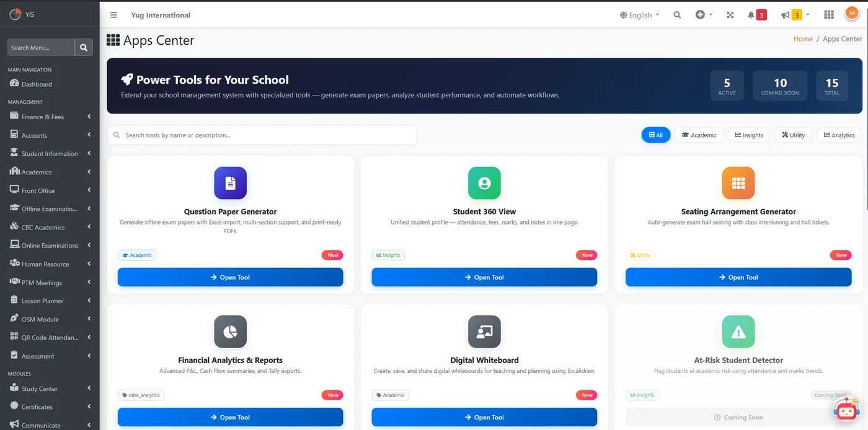Click the Search tools input field
Image resolution: width=868 pixels, height=430 pixels.
[262, 135]
